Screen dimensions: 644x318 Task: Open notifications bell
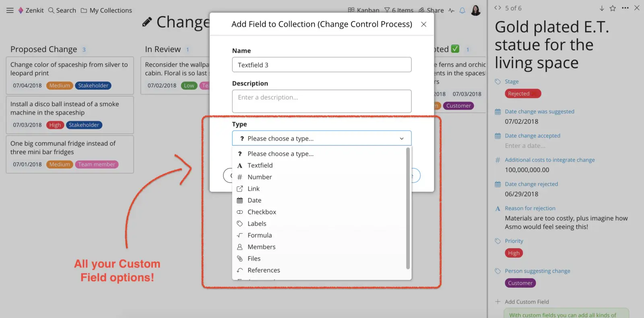click(462, 10)
